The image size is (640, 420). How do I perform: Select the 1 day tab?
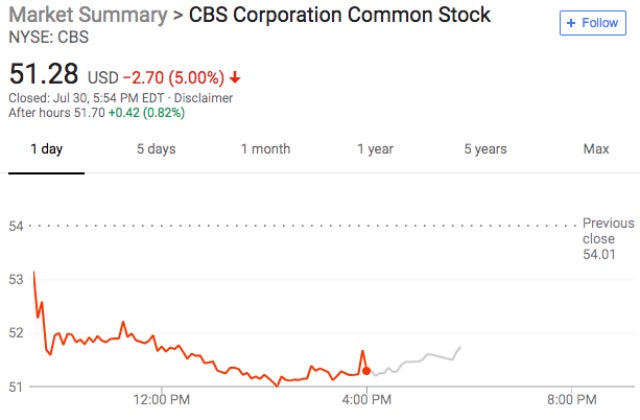tap(47, 149)
